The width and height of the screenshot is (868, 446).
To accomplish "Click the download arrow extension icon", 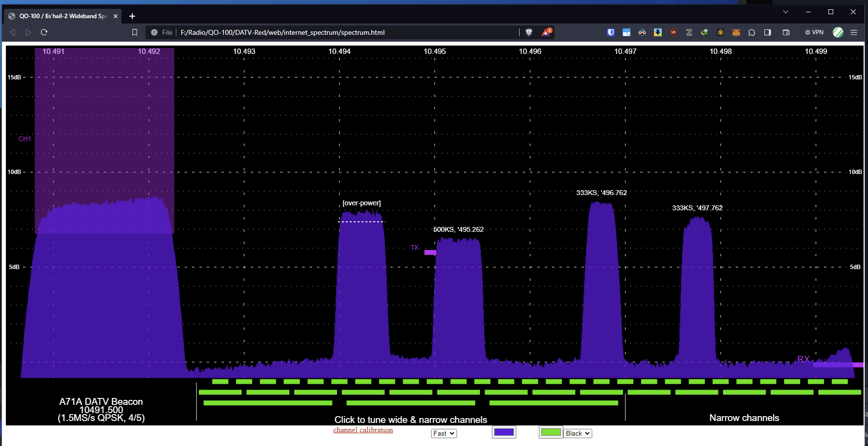I will coord(658,32).
